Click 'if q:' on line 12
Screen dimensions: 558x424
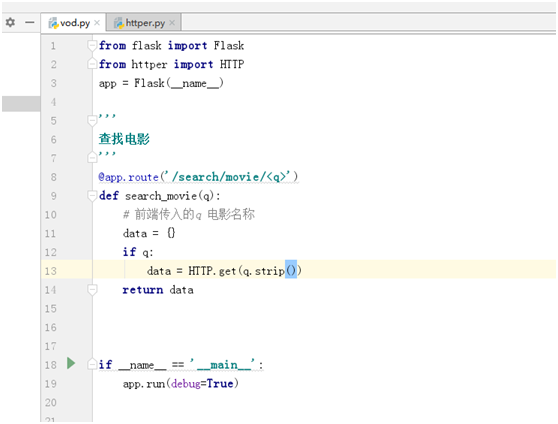[x=138, y=252]
